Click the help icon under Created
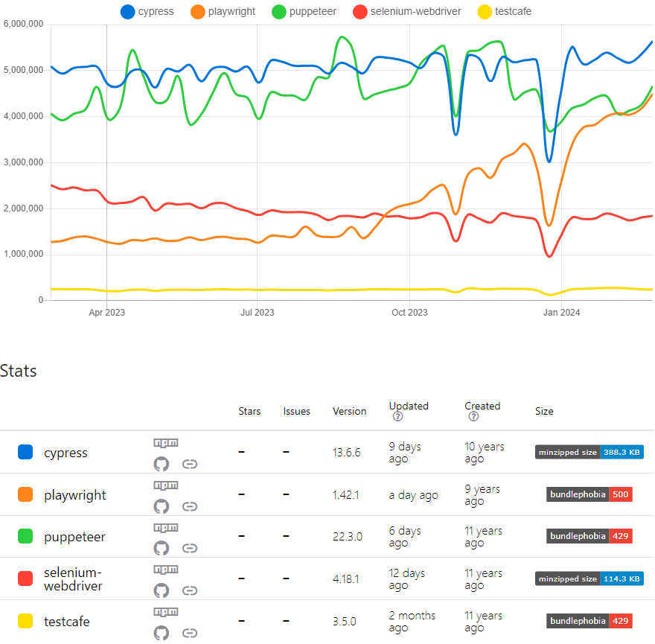 [x=473, y=416]
